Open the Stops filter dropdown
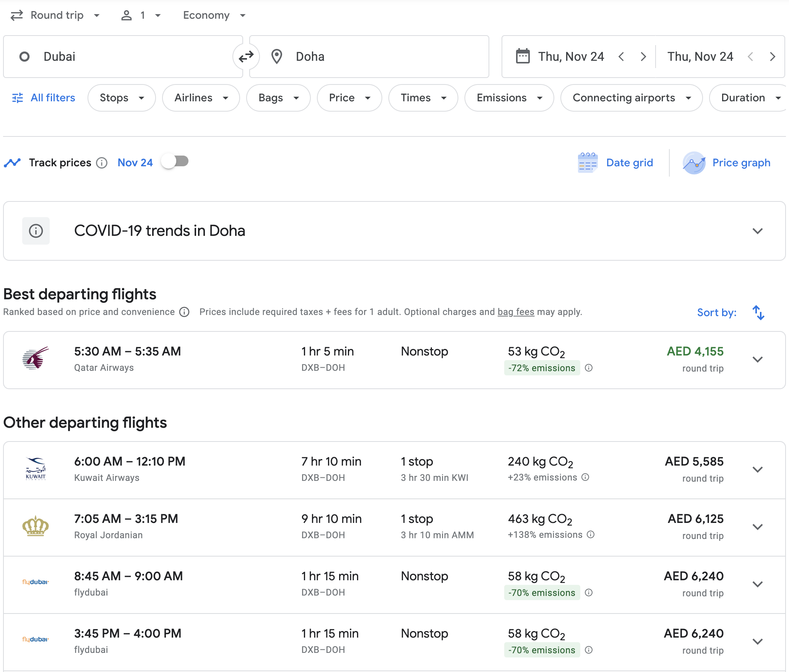Screen dimensions: 789x672 (122, 98)
